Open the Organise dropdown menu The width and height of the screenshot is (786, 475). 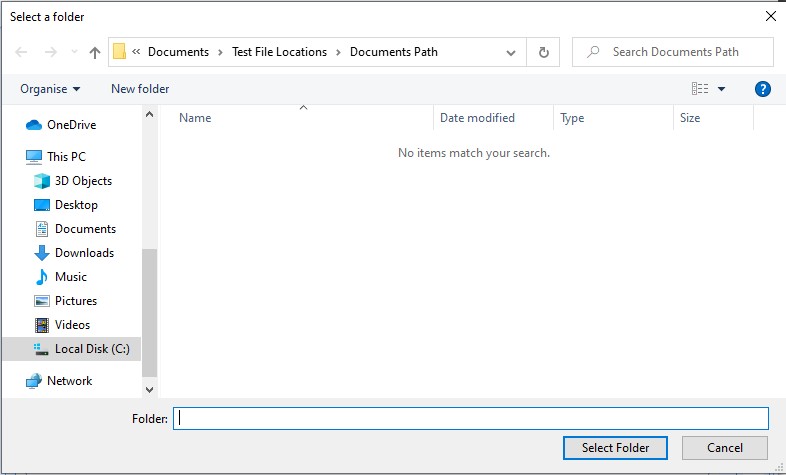[50, 89]
